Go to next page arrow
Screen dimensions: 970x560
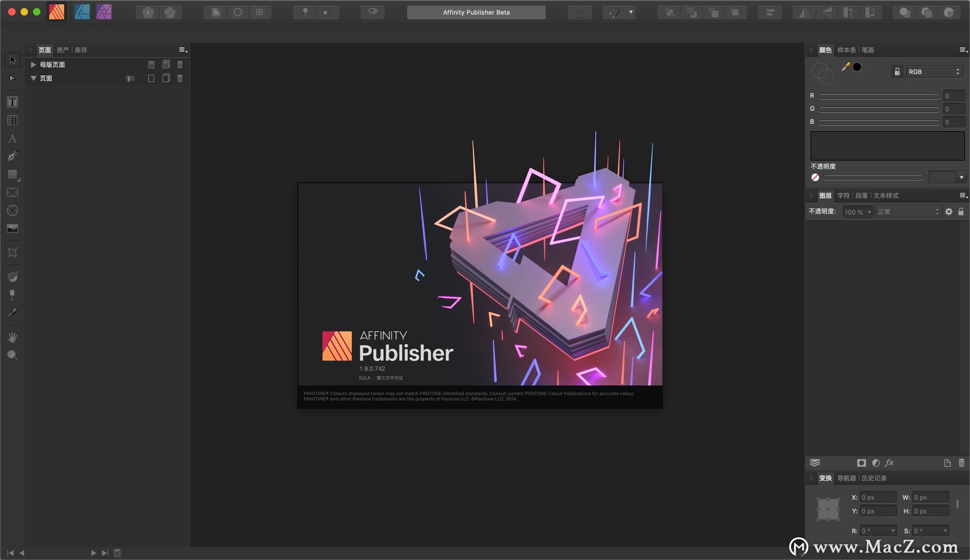(93, 553)
